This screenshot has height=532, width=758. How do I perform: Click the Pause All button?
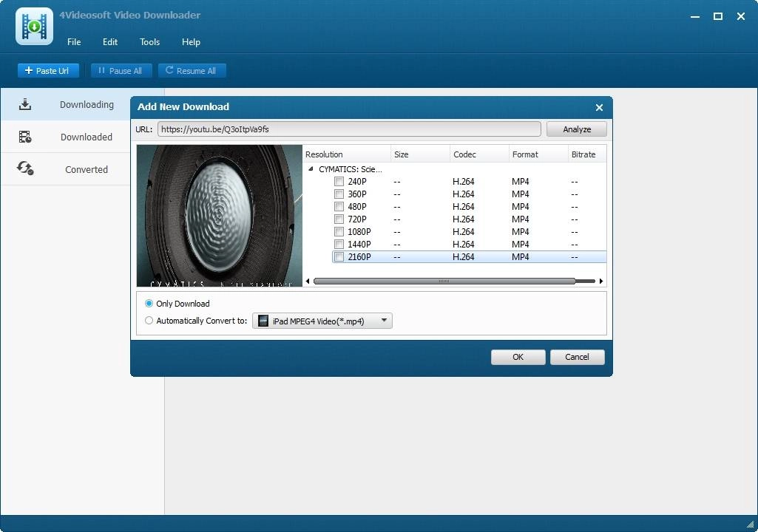[x=121, y=70]
